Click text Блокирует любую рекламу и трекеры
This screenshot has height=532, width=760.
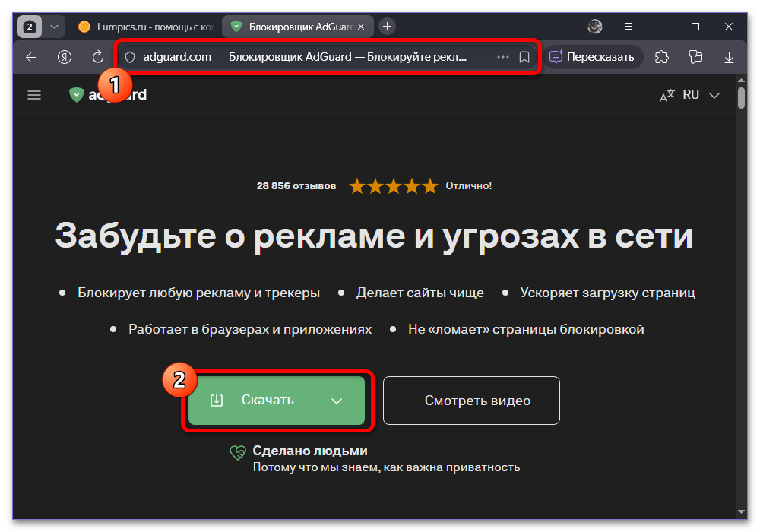click(x=198, y=293)
